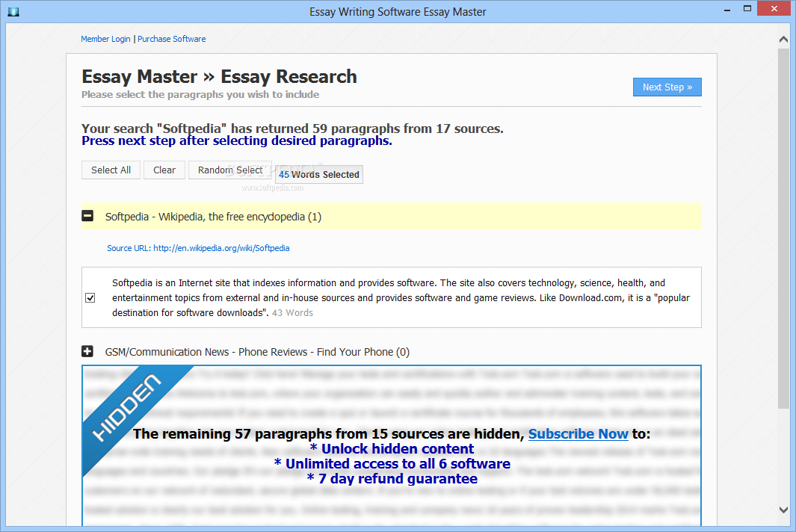
Task: Uncheck the Softpedia paragraph checkbox
Action: [x=90, y=298]
